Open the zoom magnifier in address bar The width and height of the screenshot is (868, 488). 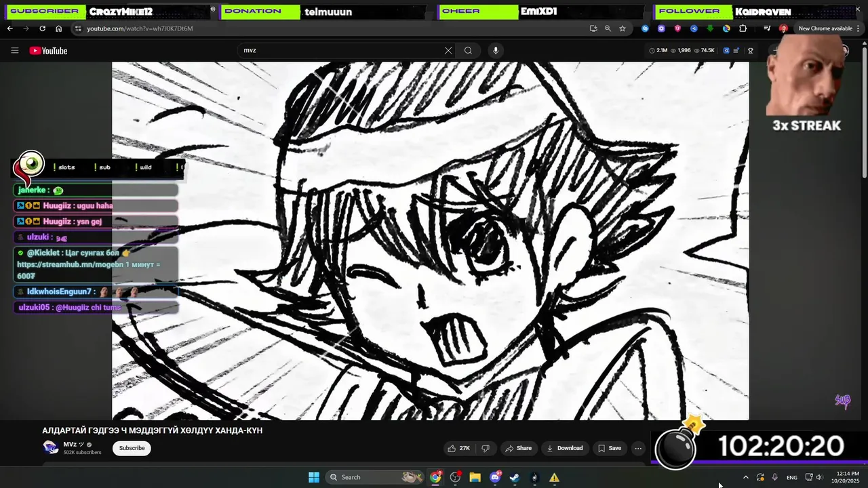pos(608,28)
